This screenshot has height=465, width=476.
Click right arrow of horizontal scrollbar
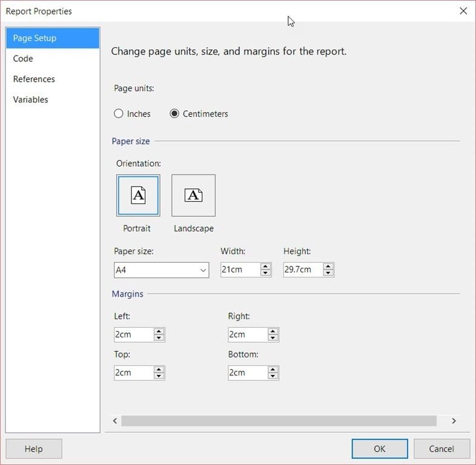[x=454, y=421]
